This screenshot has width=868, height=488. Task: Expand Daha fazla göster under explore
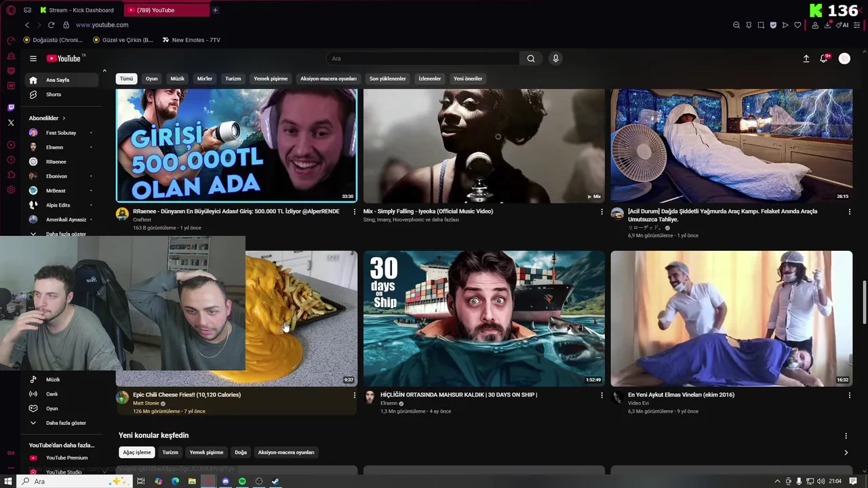tap(61, 423)
